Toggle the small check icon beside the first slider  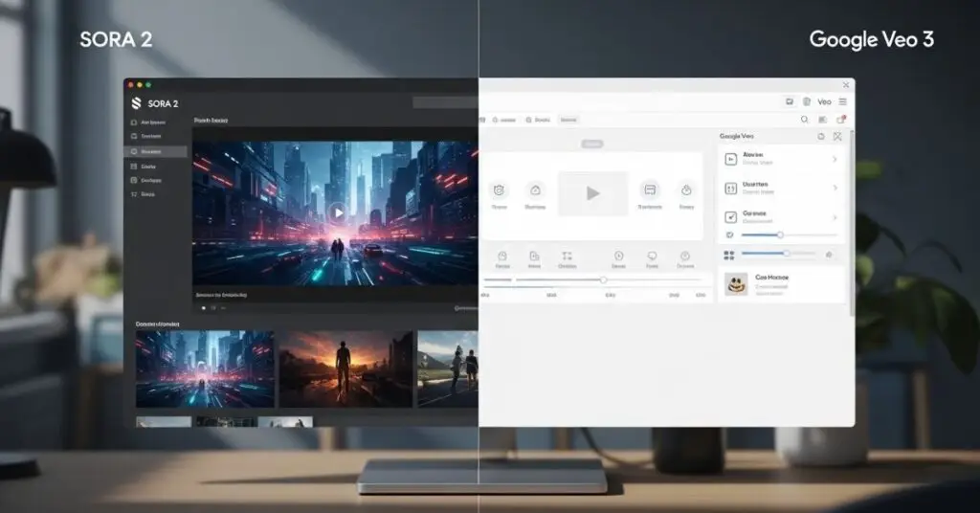click(x=729, y=234)
